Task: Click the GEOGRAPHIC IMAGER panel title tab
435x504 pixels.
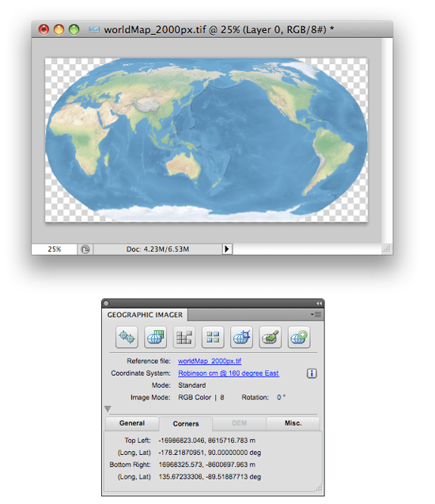Action: pos(145,315)
